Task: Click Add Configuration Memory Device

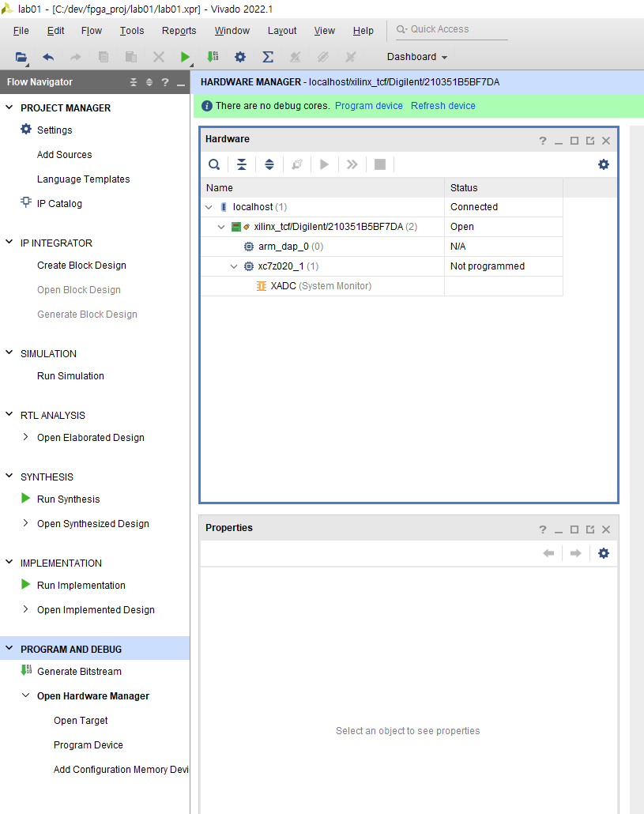Action: [x=121, y=770]
